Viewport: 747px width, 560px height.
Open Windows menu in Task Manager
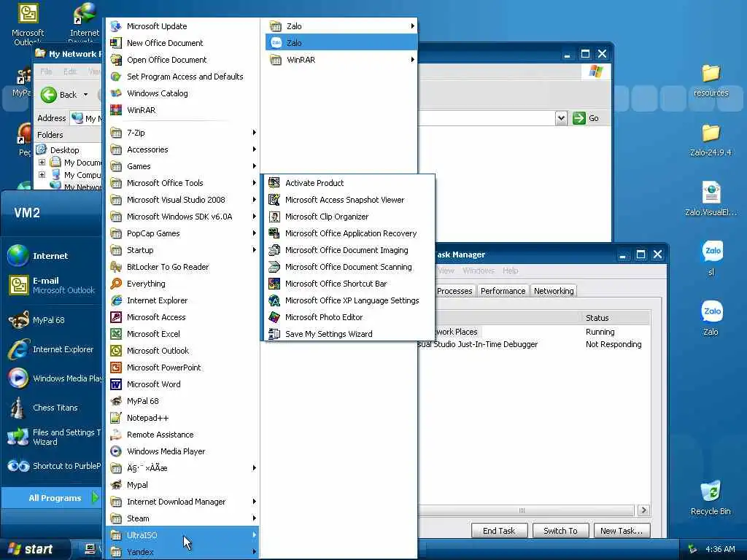click(x=479, y=271)
